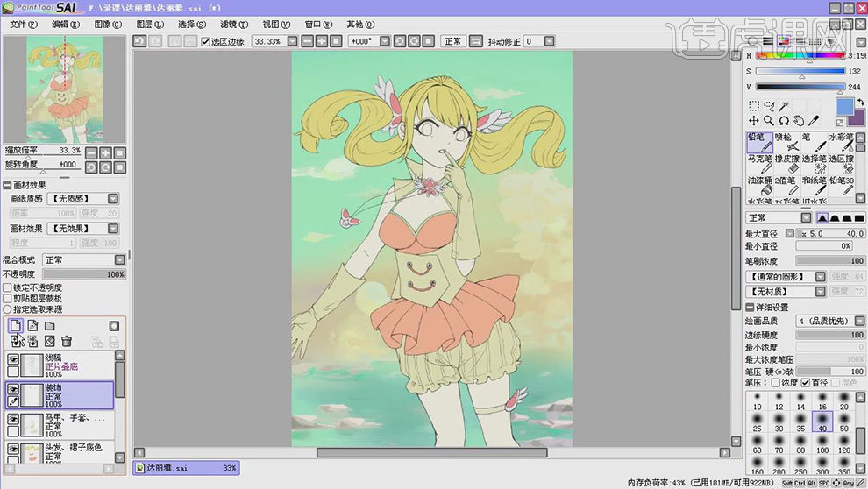Select the 2值笔 binary pen tool
The height and width of the screenshot is (489, 868).
tap(786, 186)
